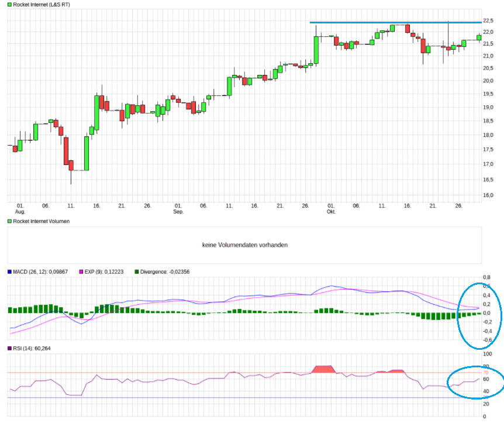
Task: Click the 20,0 price axis label
Action: click(488, 81)
